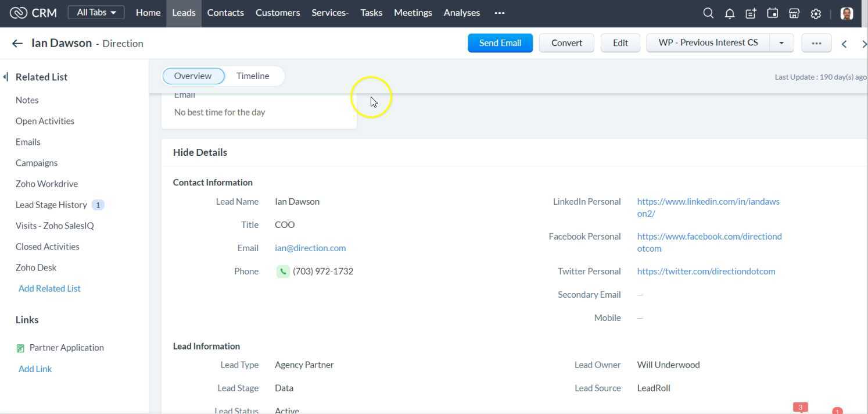Open the calendar icon
Viewport: 868px width, 414px height.
click(772, 12)
